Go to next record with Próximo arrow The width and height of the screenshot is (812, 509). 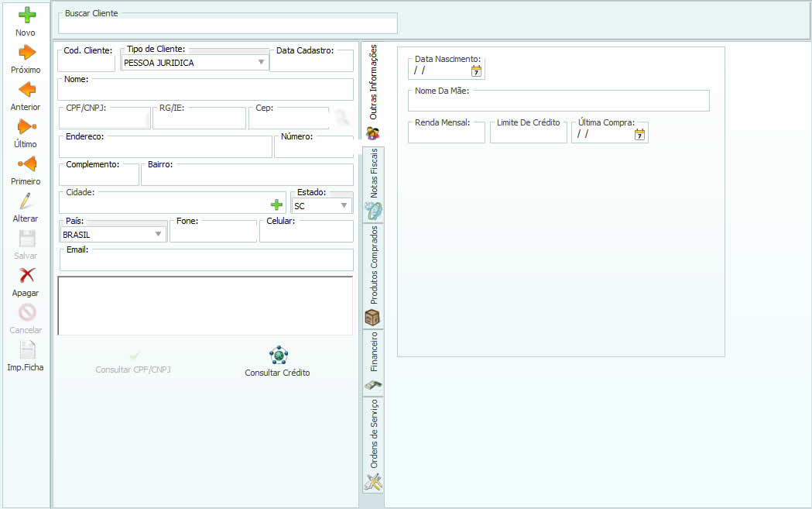click(26, 53)
